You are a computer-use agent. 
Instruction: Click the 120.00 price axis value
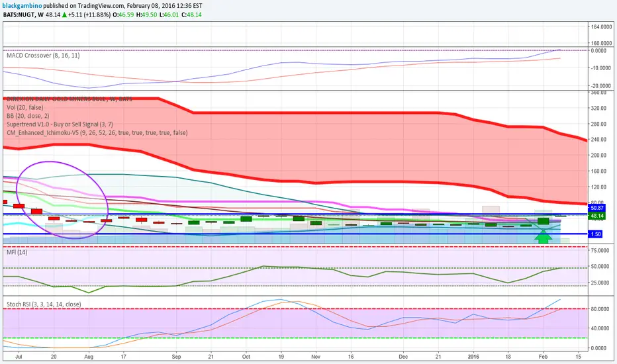point(598,187)
